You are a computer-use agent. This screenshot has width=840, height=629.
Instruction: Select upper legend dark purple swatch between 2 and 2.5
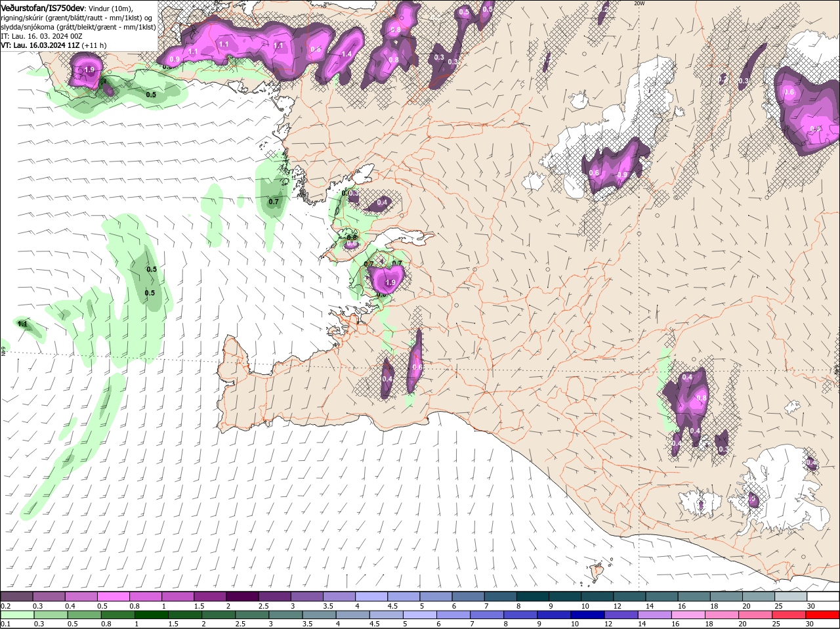(x=242, y=596)
